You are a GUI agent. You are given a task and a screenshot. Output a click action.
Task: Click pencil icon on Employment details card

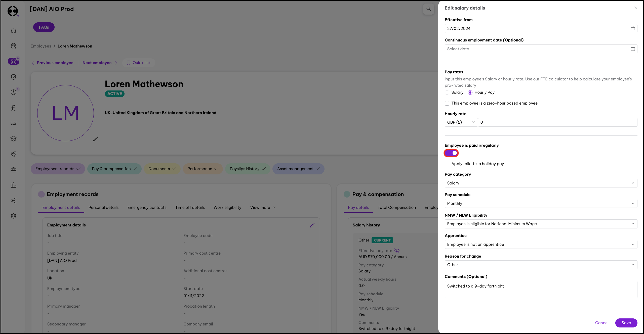tap(312, 225)
